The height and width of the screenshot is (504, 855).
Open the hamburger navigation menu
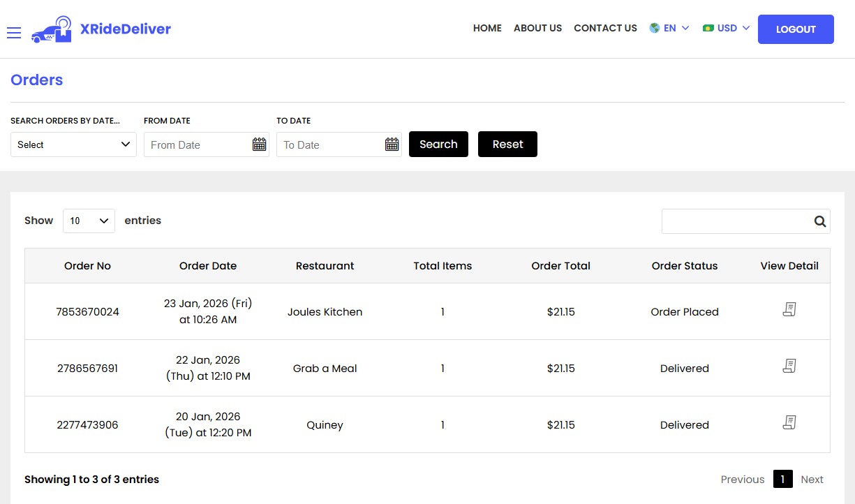(x=13, y=33)
